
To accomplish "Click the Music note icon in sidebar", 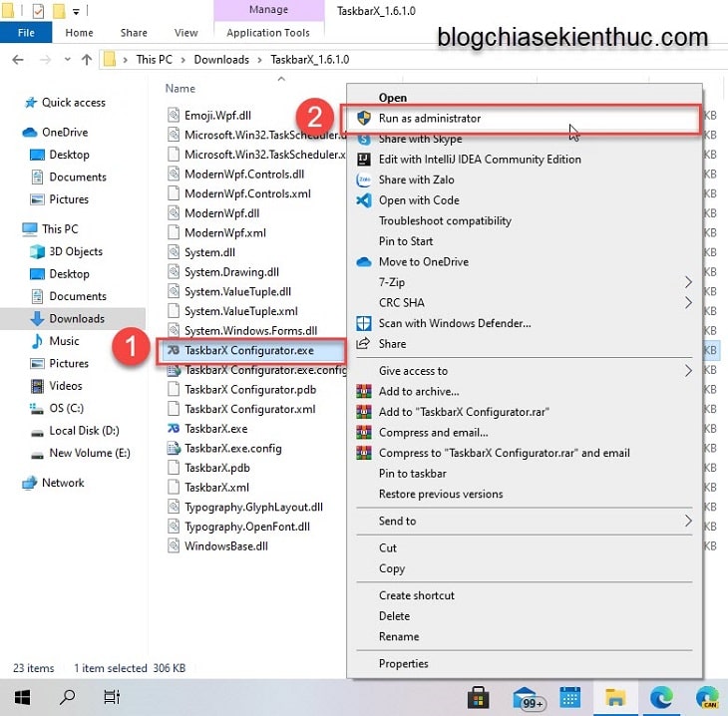I will click(37, 341).
